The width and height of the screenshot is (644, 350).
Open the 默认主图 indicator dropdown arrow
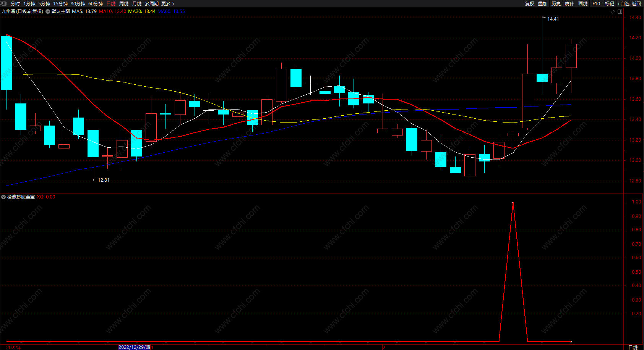pyautogui.click(x=48, y=11)
